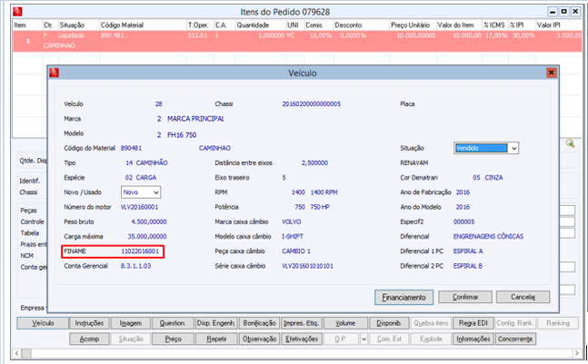This screenshot has width=588, height=364.
Task: Click the FINAME field value 11022016001
Action: point(141,251)
